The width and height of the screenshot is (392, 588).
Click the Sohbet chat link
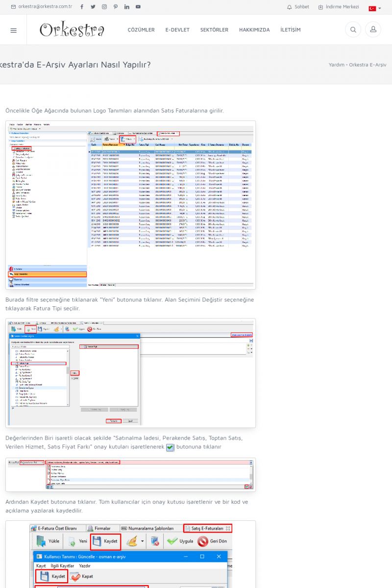(298, 7)
